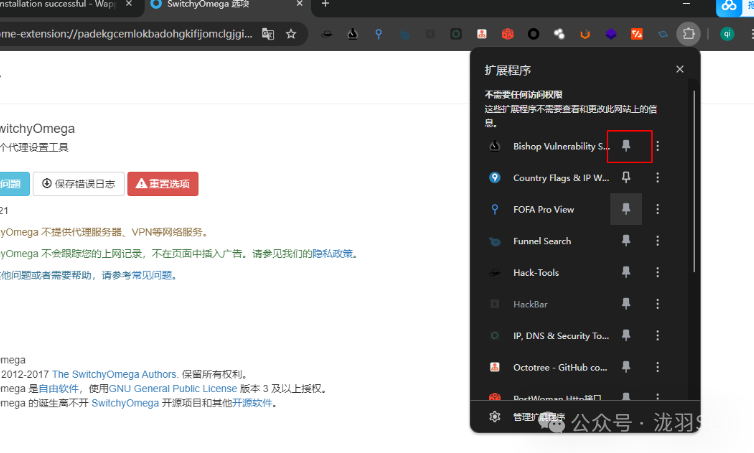Click the gear icon beside 管理扩展程序
This screenshot has width=754, height=453.
(495, 416)
